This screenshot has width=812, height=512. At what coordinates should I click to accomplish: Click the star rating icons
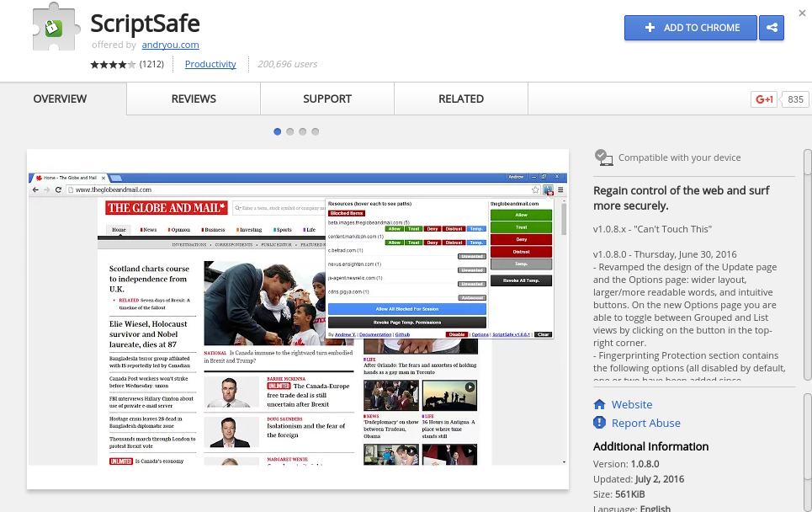pyautogui.click(x=113, y=64)
